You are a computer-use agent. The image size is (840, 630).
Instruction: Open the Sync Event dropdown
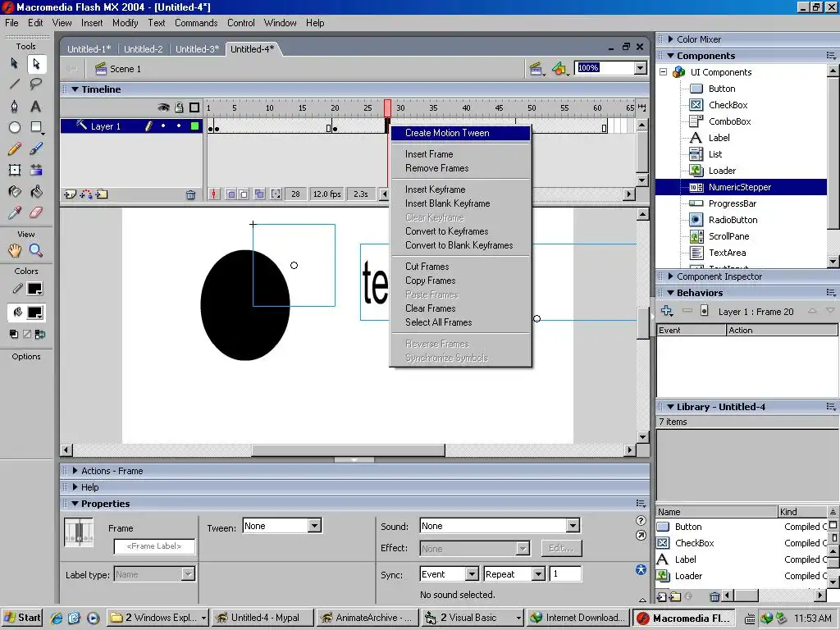[x=472, y=574]
